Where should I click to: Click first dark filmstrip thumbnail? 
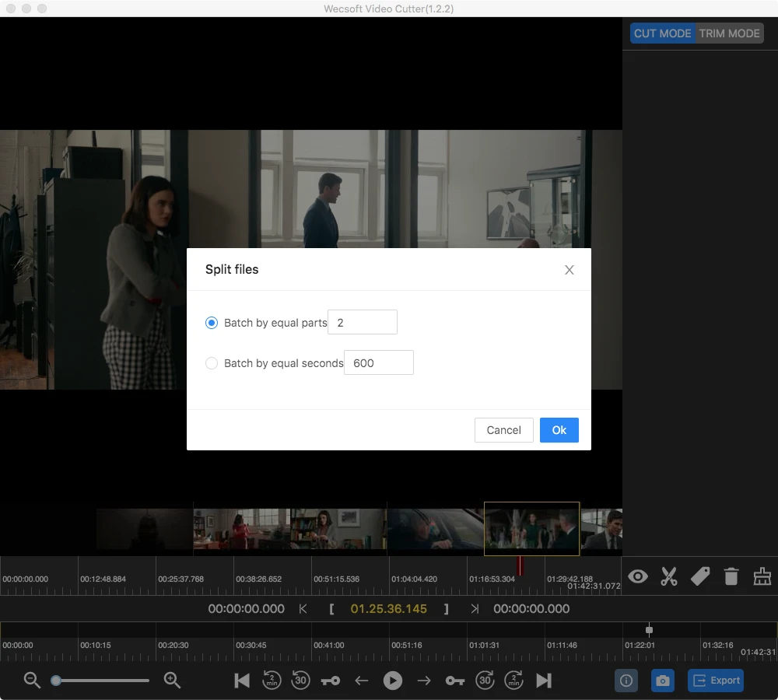pyautogui.click(x=145, y=529)
